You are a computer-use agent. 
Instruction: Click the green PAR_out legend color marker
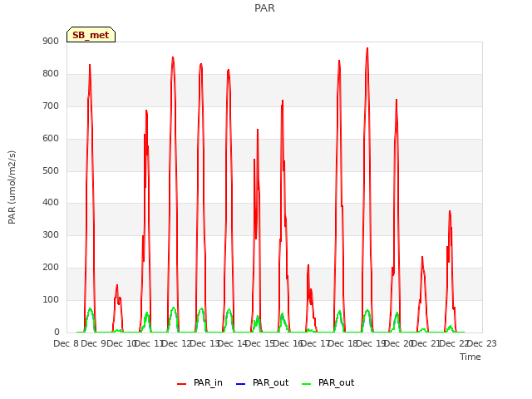307,384
